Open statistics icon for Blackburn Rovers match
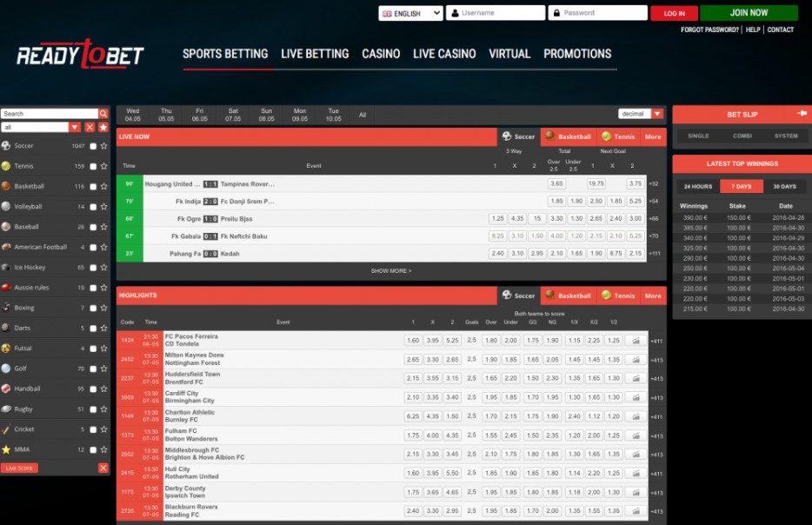The width and height of the screenshot is (812, 525). 636,511
